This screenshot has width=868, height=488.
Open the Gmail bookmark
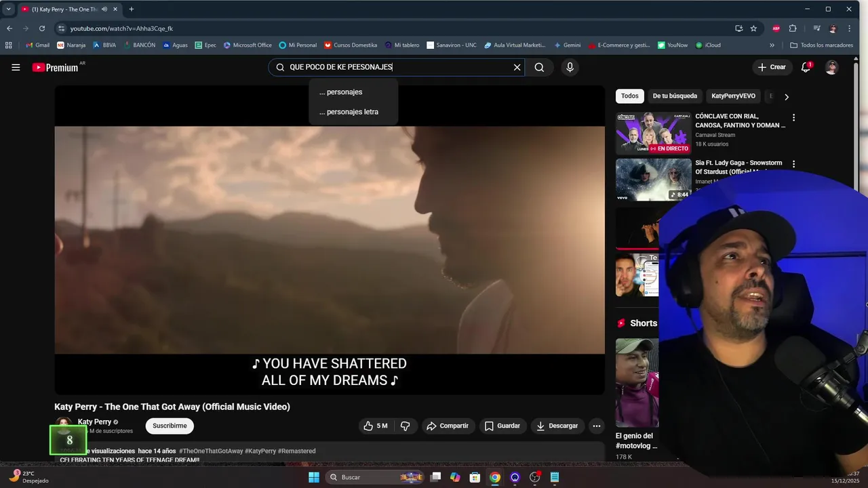point(37,45)
